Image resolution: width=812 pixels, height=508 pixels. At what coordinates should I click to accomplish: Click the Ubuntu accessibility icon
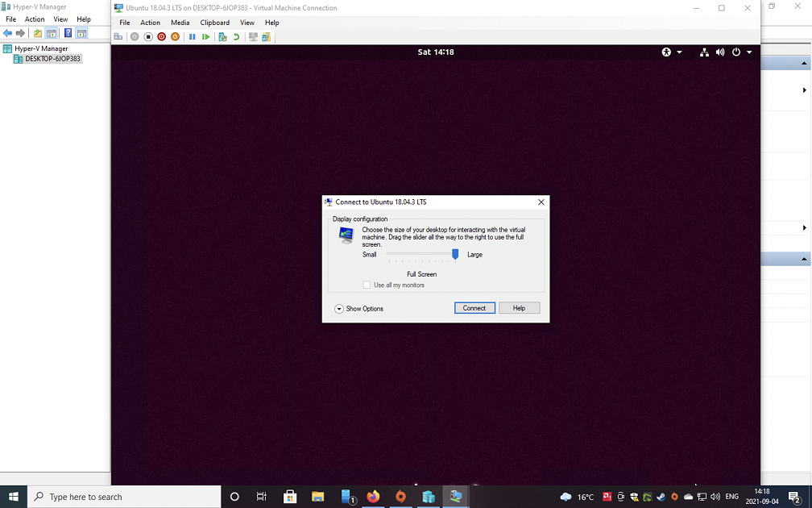(666, 52)
